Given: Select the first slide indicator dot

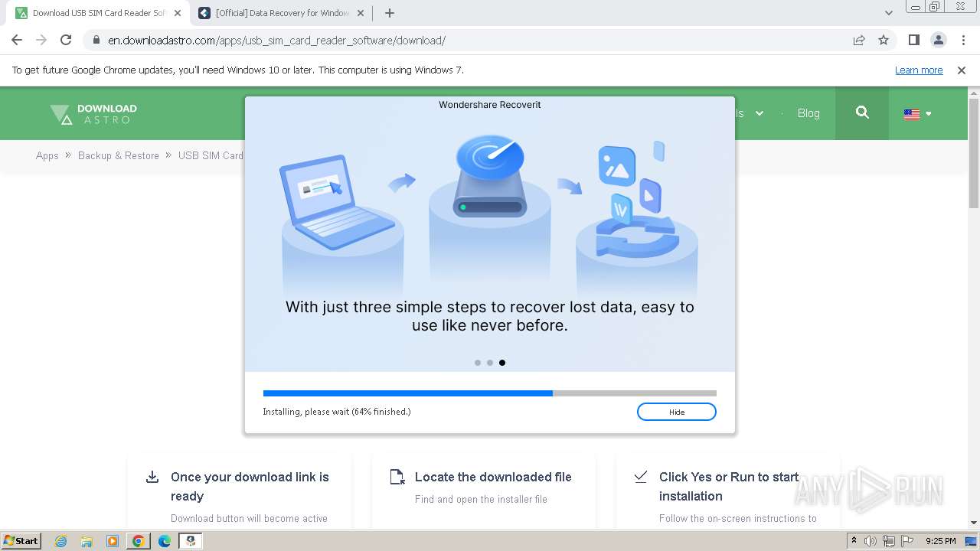Looking at the screenshot, I should pyautogui.click(x=478, y=363).
